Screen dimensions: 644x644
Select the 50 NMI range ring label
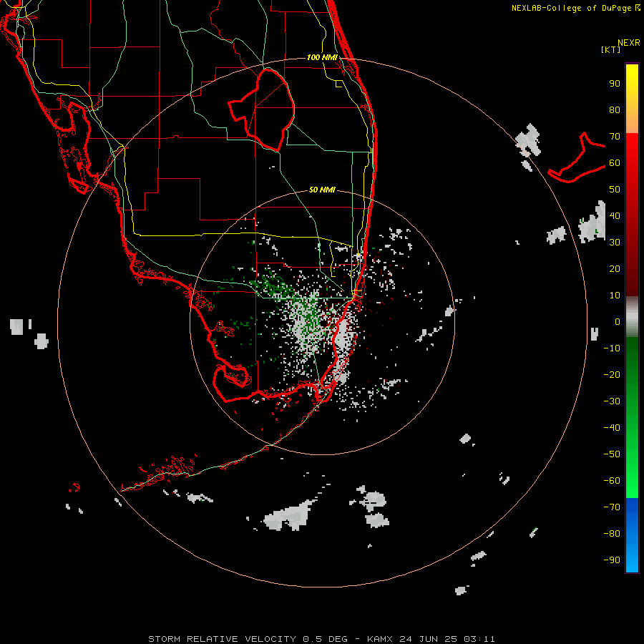pyautogui.click(x=322, y=190)
